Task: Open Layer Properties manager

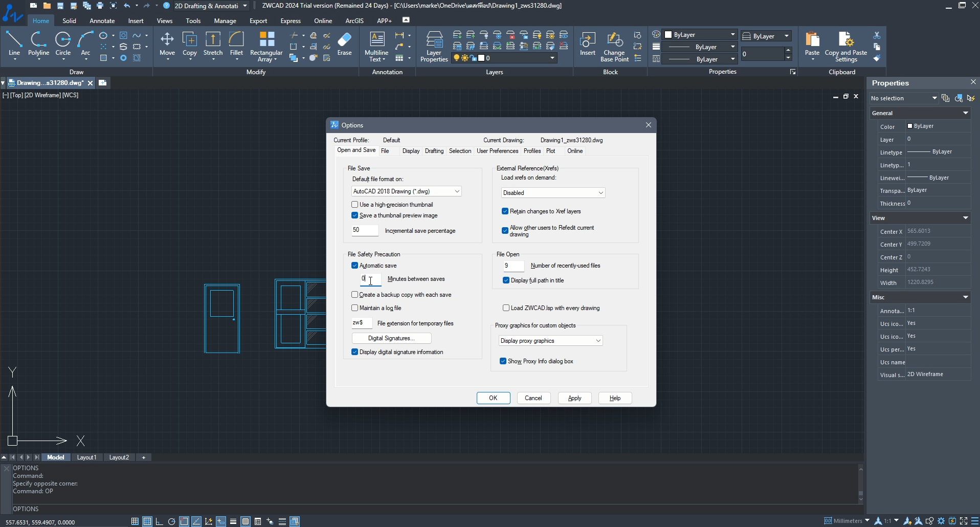Action: 434,47
